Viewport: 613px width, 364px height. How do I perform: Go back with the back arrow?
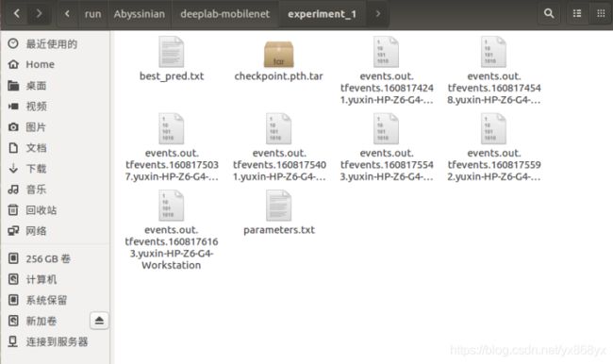pyautogui.click(x=17, y=14)
